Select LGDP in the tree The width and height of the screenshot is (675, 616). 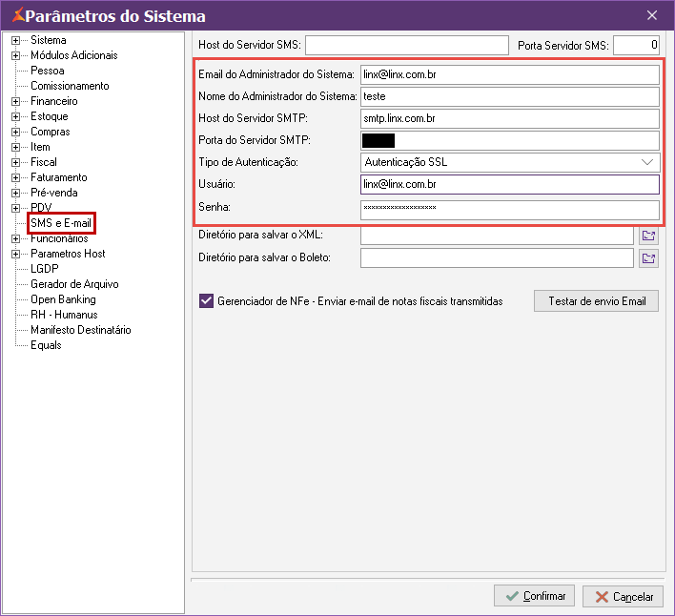(45, 269)
